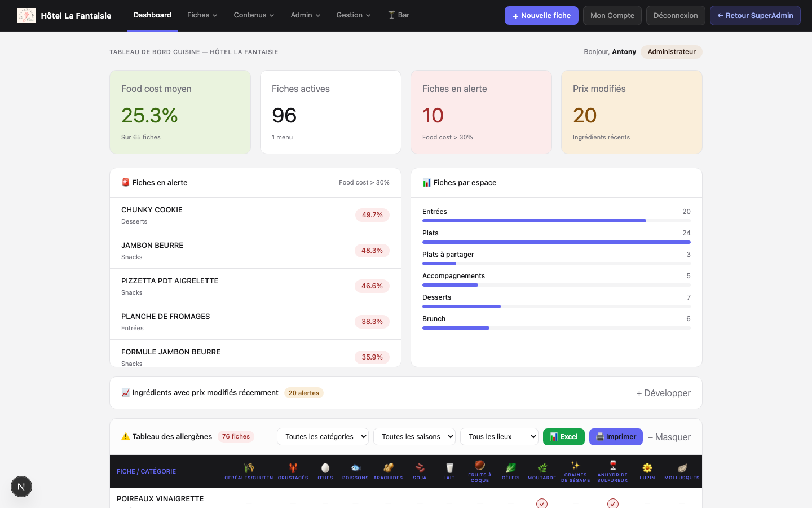Click the Imprimer print button

[616, 437]
